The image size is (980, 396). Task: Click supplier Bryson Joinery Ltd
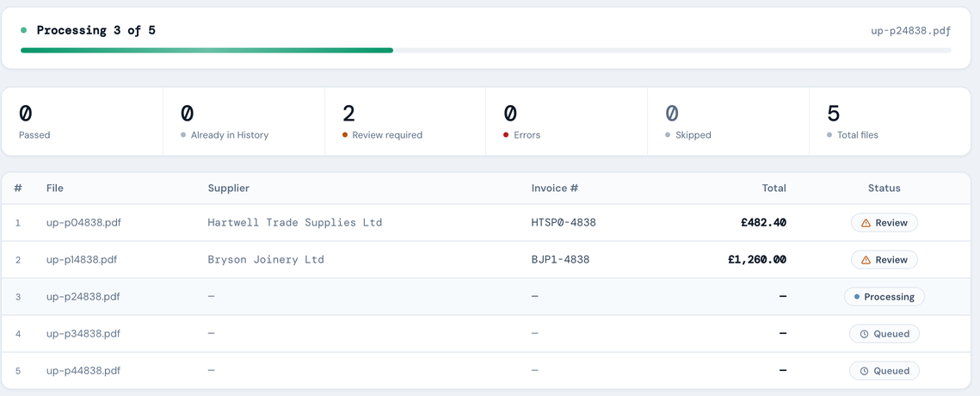coord(266,260)
